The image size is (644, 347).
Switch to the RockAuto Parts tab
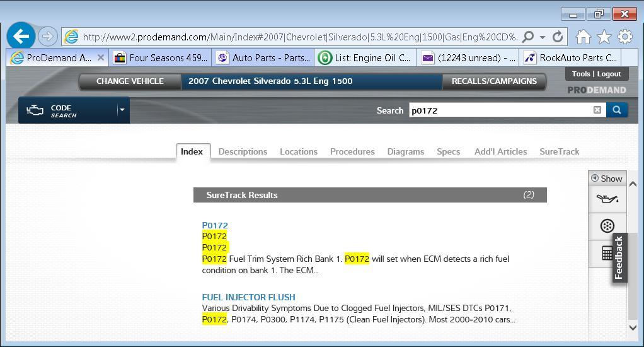[x=571, y=58]
